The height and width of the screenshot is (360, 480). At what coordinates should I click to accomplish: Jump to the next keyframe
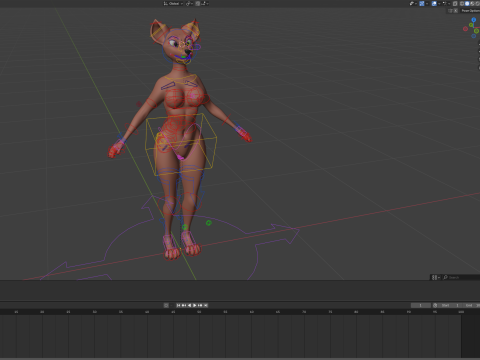click(200, 305)
